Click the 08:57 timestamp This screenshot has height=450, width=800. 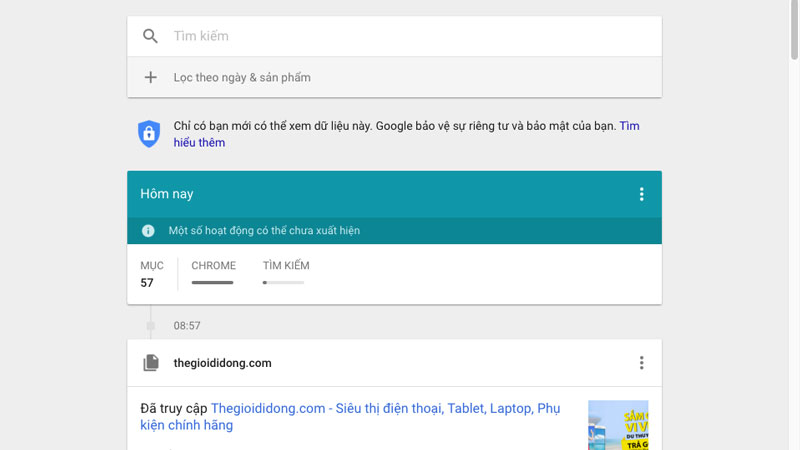pyautogui.click(x=187, y=326)
